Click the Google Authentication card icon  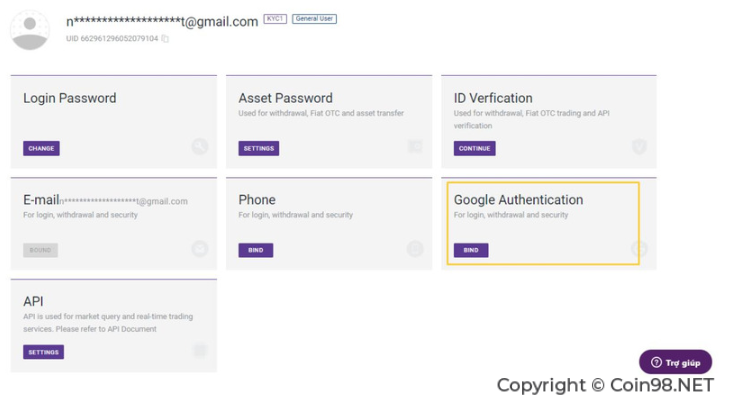click(x=639, y=249)
